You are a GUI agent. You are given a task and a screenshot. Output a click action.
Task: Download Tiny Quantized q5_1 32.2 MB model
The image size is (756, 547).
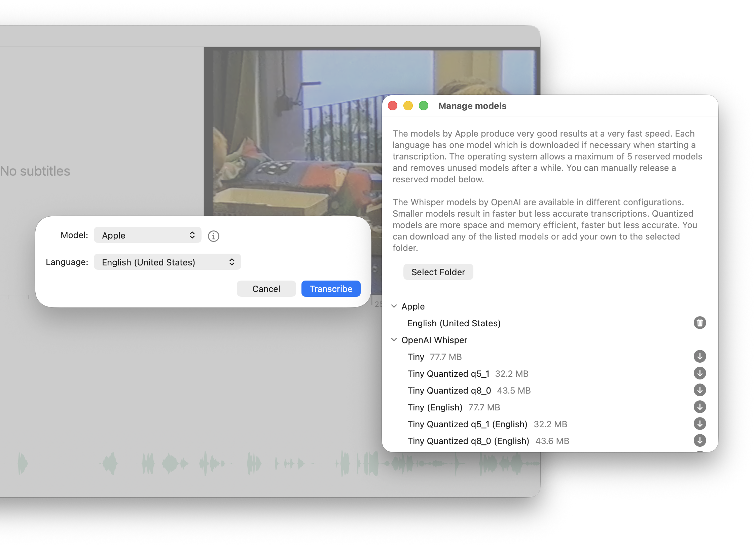[x=699, y=373]
